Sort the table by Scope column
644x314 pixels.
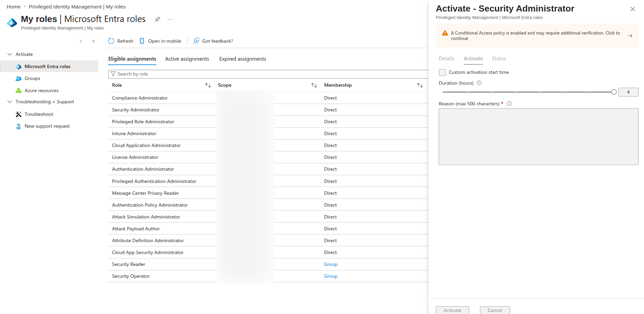(x=314, y=85)
